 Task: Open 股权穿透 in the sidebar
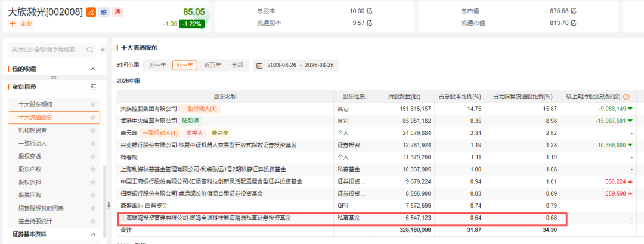tap(30, 156)
